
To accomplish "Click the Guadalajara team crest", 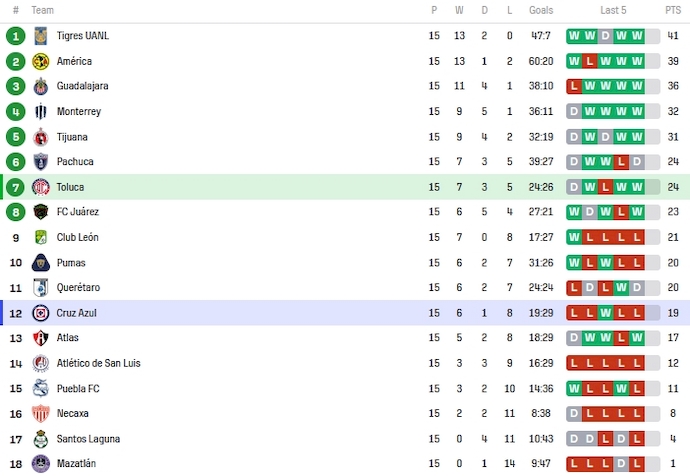I will point(41,86).
